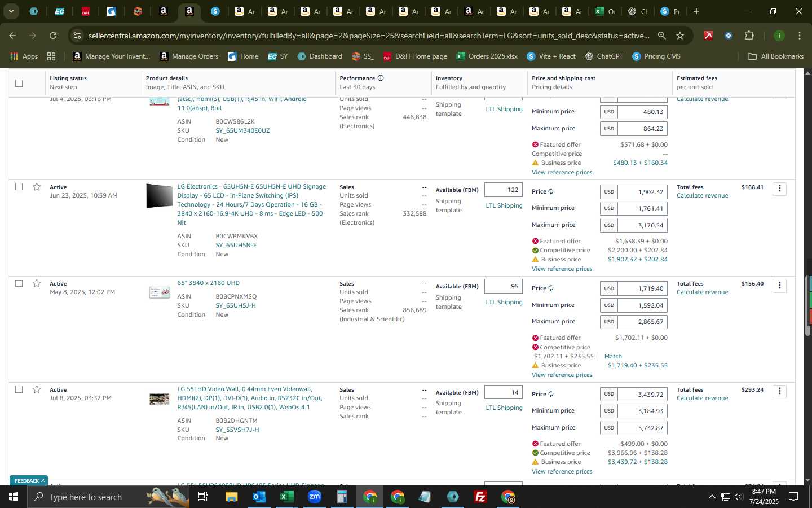Open Windows Start menu
This screenshot has height=508, width=812.
point(14,497)
